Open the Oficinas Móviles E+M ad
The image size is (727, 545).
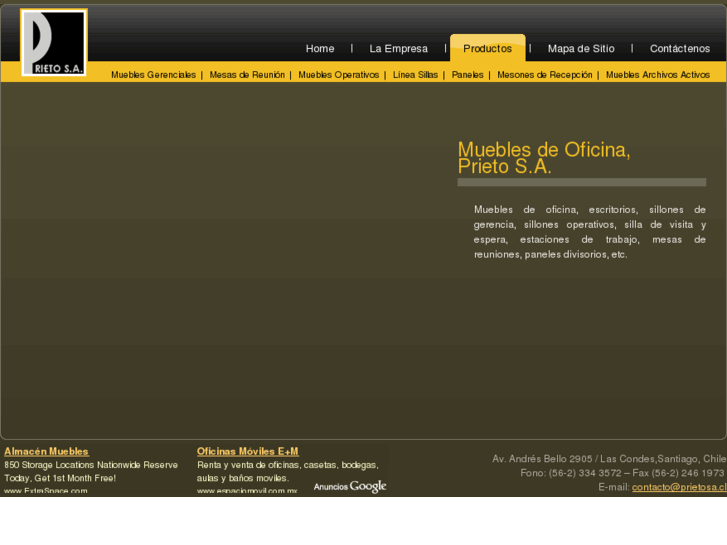248,451
